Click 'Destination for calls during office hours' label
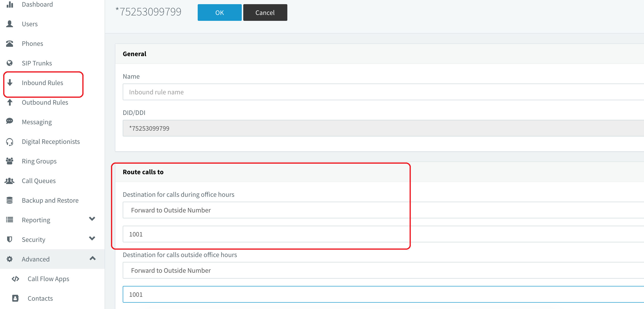The width and height of the screenshot is (644, 309). (179, 194)
